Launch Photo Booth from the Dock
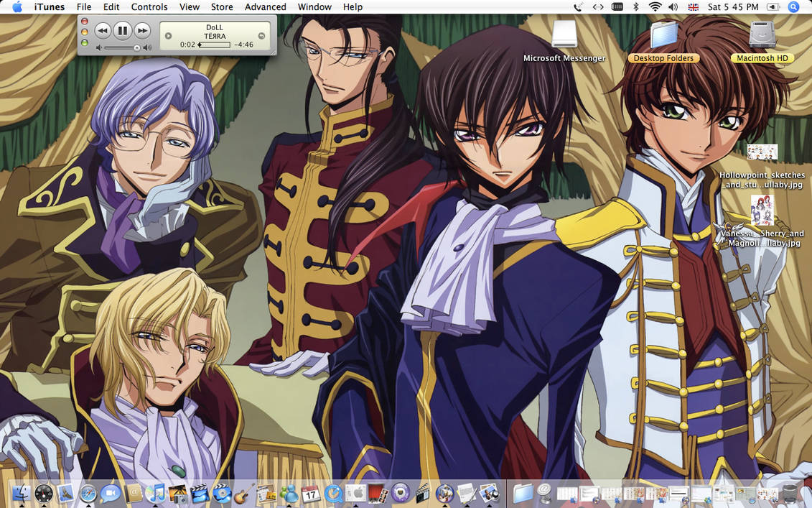The image size is (812, 508). [378, 492]
